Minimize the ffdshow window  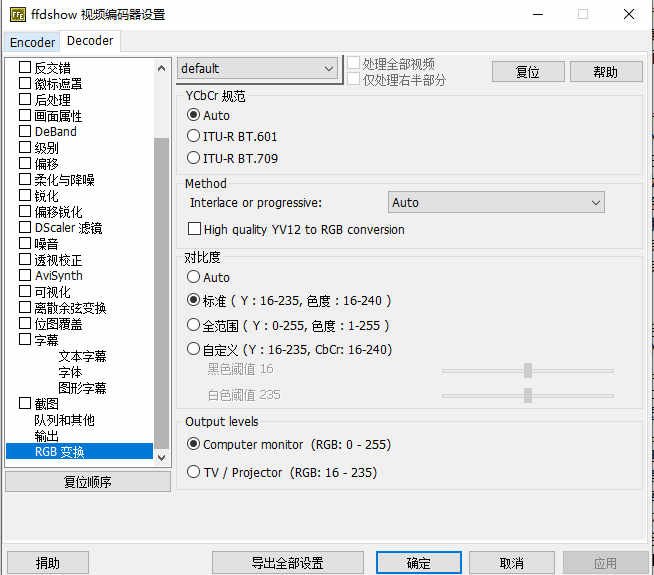(x=538, y=15)
